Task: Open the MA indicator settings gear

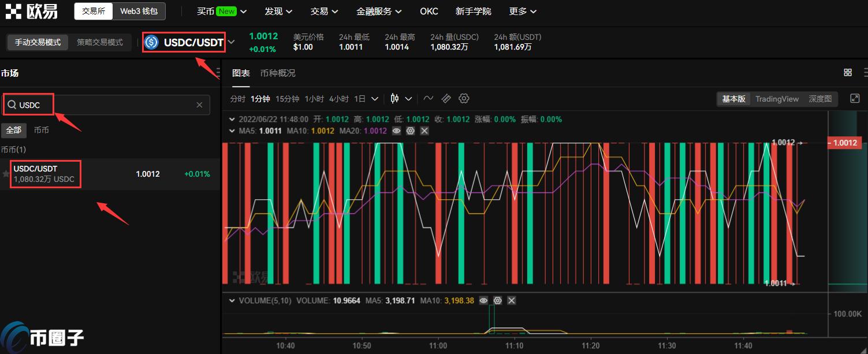Action: [x=410, y=131]
